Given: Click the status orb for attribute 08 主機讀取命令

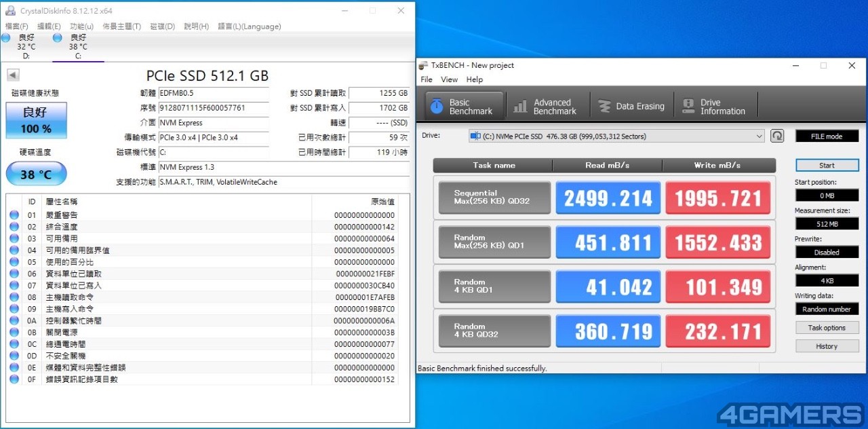Looking at the screenshot, I should point(14,297).
